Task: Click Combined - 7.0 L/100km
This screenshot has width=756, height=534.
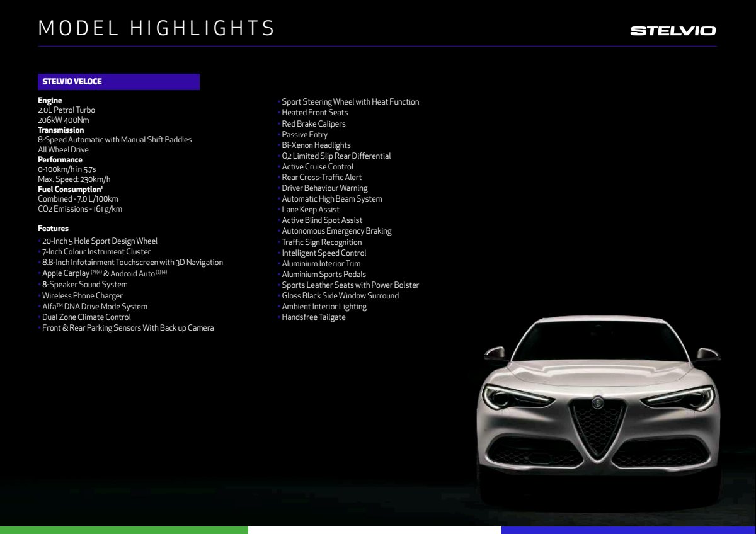Action: 78,199
